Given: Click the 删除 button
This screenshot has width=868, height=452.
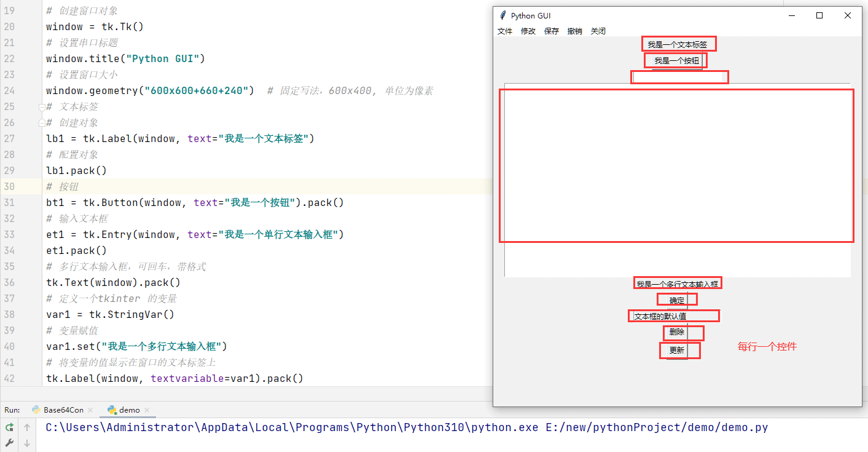Looking at the screenshot, I should click(x=677, y=332).
